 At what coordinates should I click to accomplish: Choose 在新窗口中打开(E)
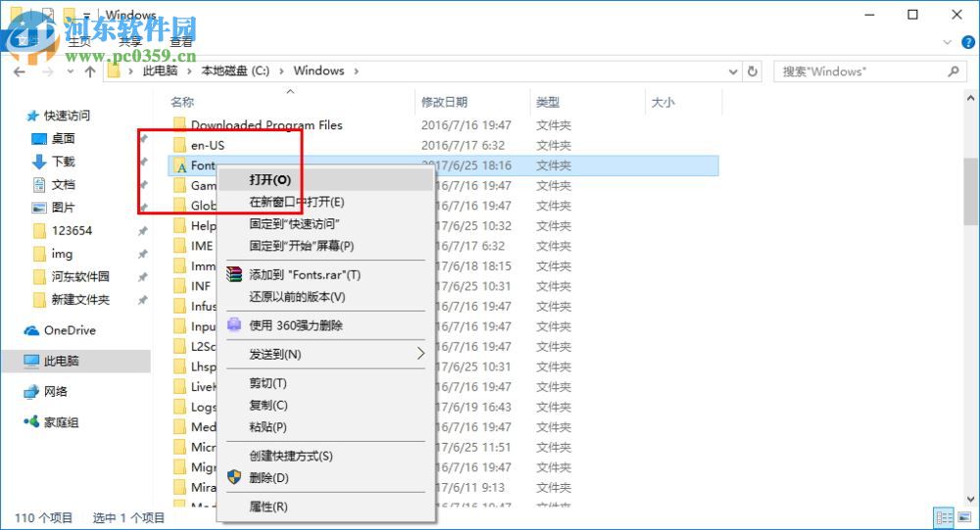pyautogui.click(x=325, y=202)
